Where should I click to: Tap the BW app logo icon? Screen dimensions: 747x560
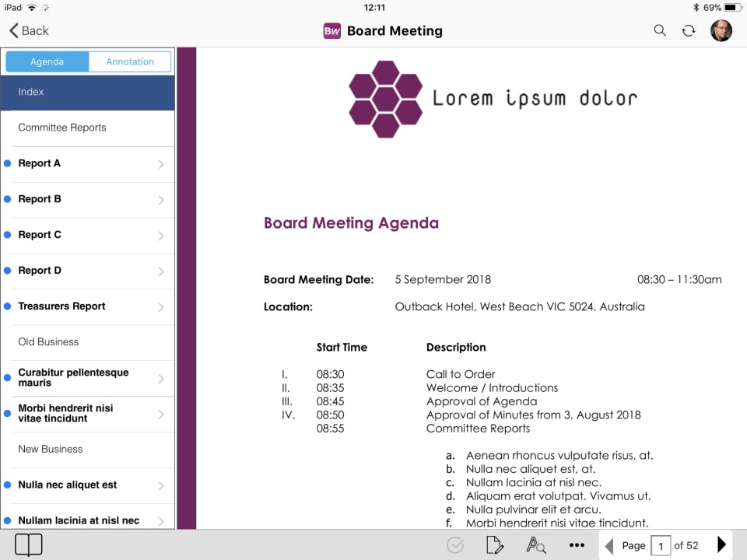pos(332,31)
